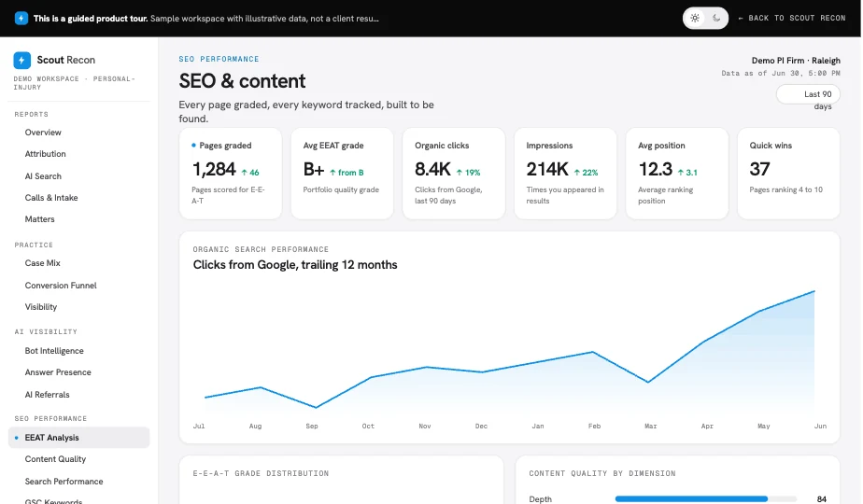Click the '↑ from B' grade change label
Viewport: 863px width, 504px height.
tap(347, 173)
